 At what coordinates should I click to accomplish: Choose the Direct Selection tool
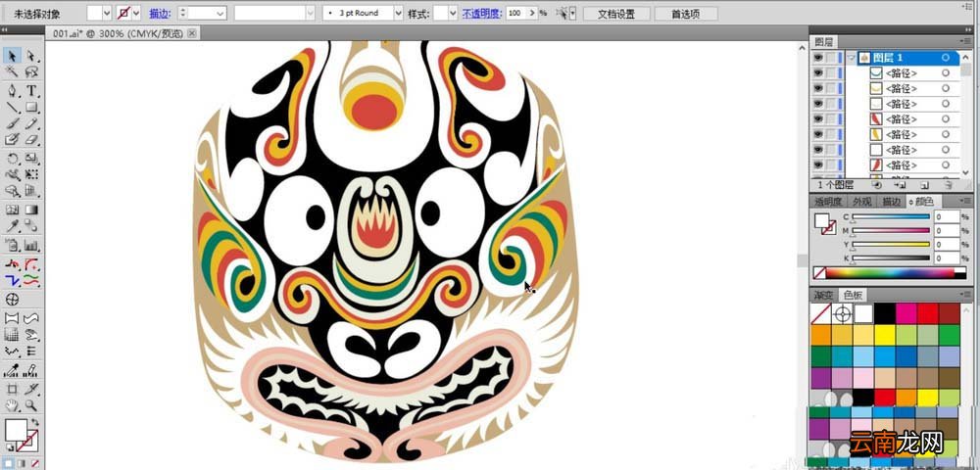coord(32,56)
